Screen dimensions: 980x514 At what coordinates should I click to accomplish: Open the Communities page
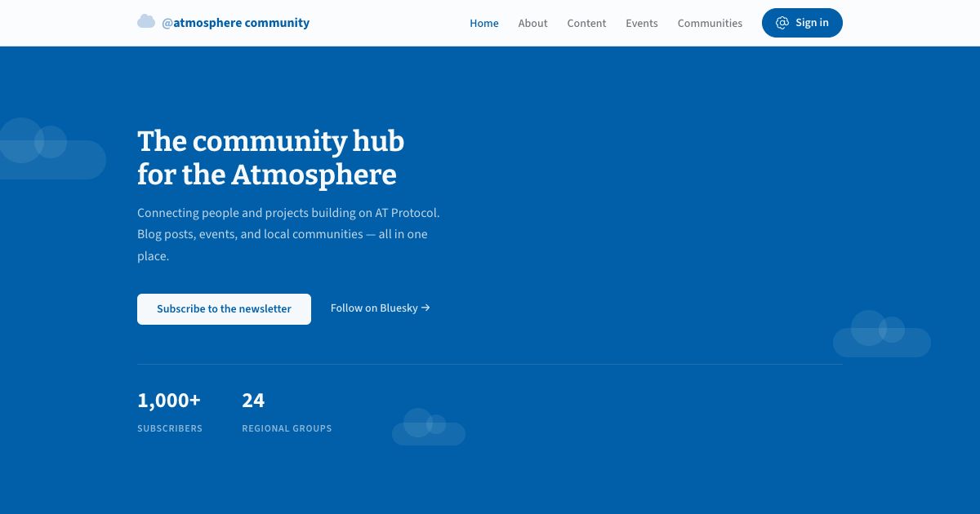coord(710,23)
